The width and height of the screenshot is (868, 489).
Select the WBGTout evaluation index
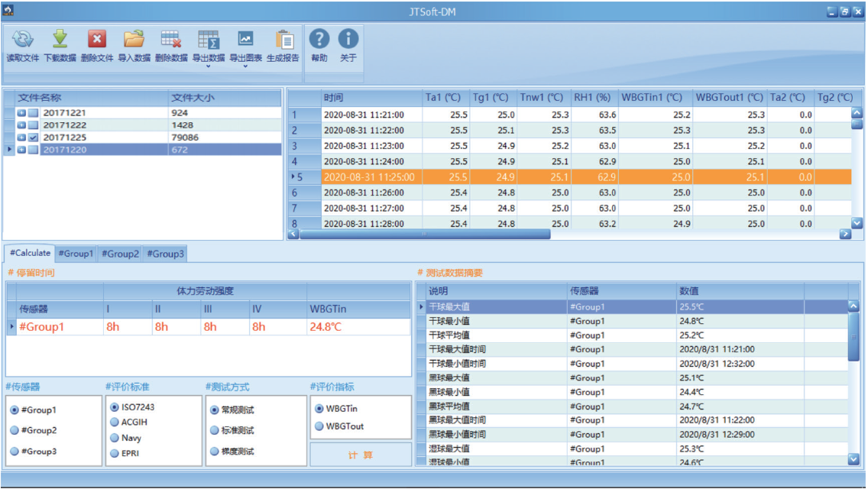point(319,426)
